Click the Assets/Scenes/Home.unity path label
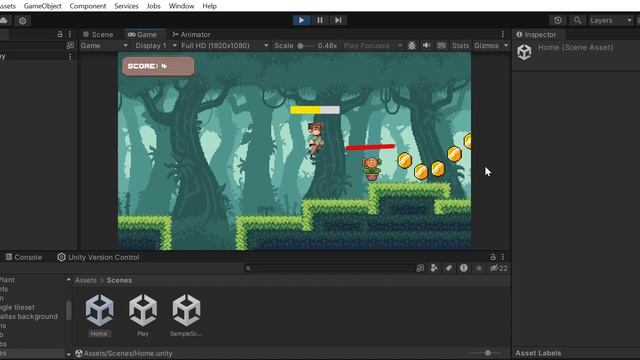 (128, 353)
